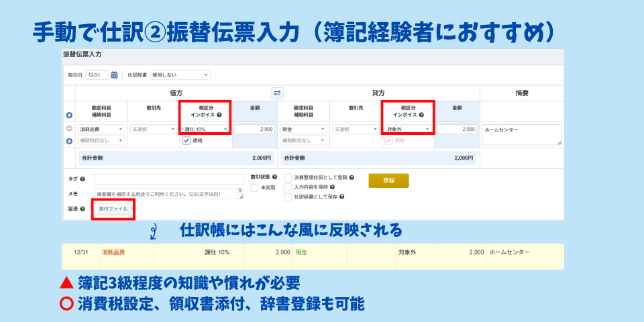Open help icon next to 取引状態
The height and width of the screenshot is (322, 644).
point(274,177)
